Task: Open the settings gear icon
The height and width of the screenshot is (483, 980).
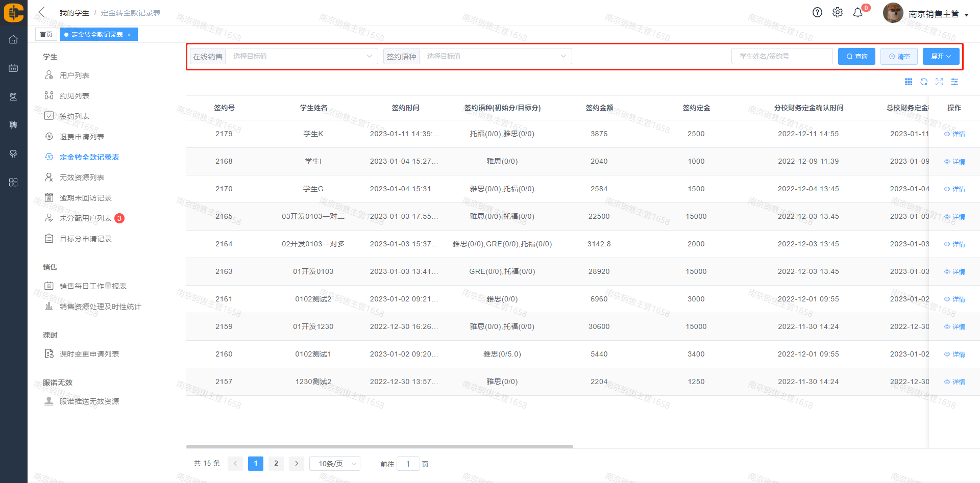Action: point(838,13)
